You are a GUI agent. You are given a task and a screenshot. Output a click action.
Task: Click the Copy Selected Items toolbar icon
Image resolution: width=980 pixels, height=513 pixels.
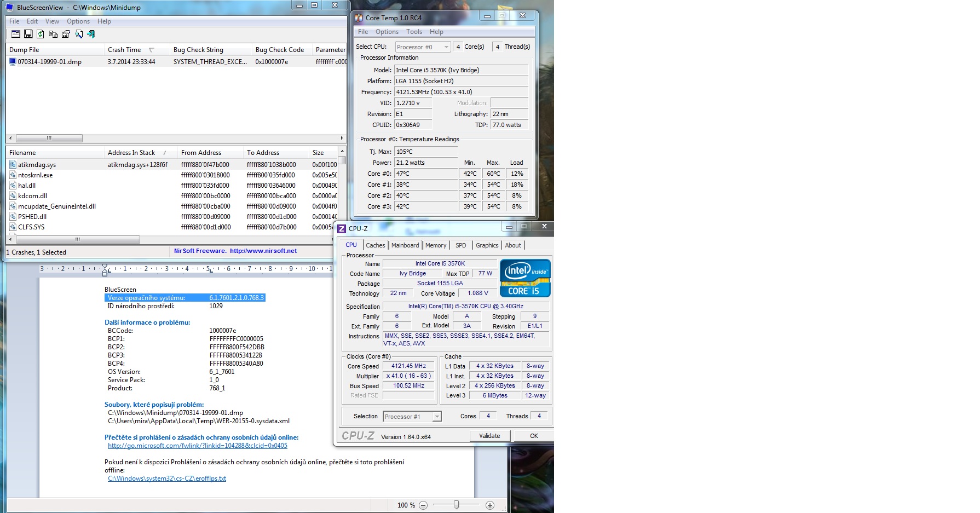point(53,34)
